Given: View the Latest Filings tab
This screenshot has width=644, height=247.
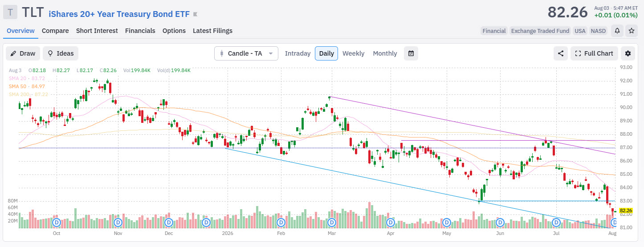Looking at the screenshot, I should click(x=212, y=31).
